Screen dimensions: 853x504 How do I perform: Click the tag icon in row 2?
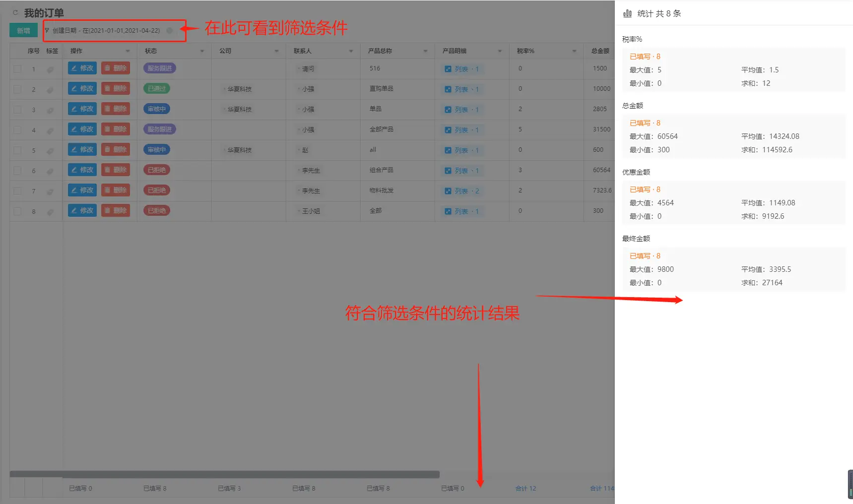click(x=50, y=90)
